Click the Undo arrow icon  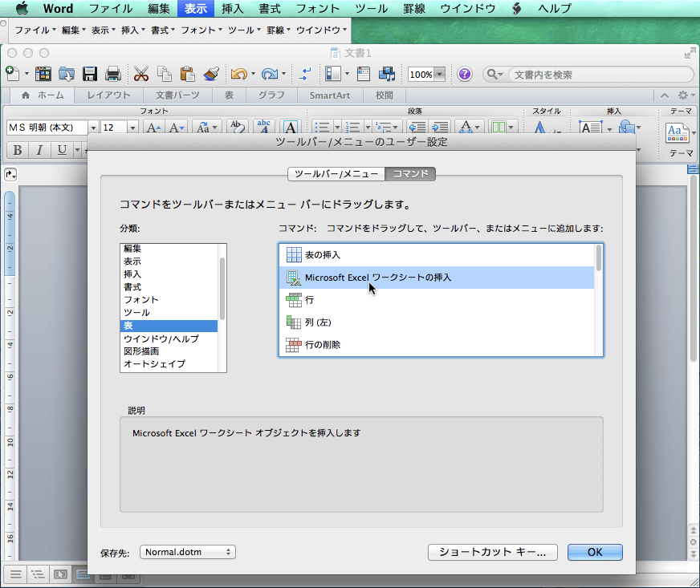(x=239, y=74)
